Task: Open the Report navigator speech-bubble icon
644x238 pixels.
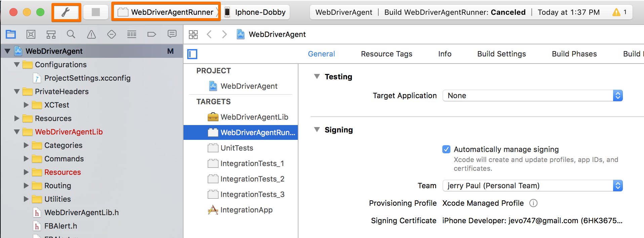Action: tap(172, 34)
